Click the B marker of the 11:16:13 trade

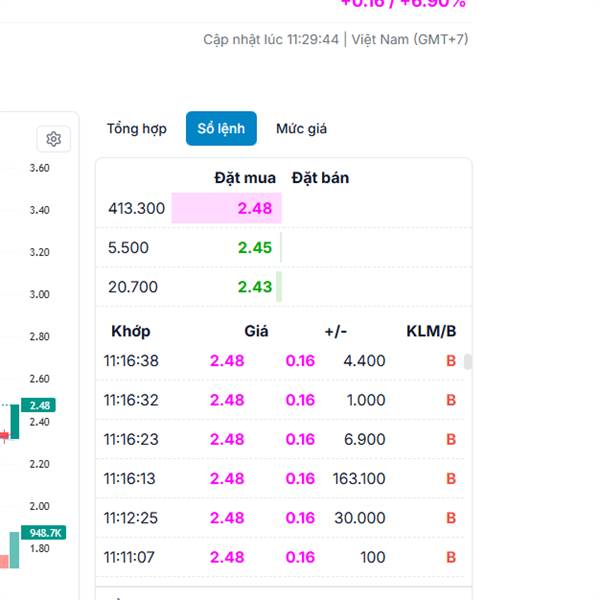450,479
